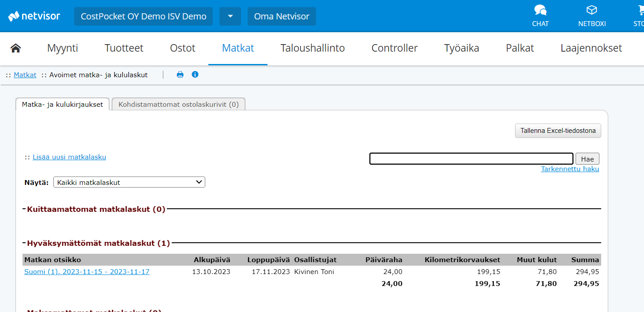Go to home via house icon

(16, 48)
